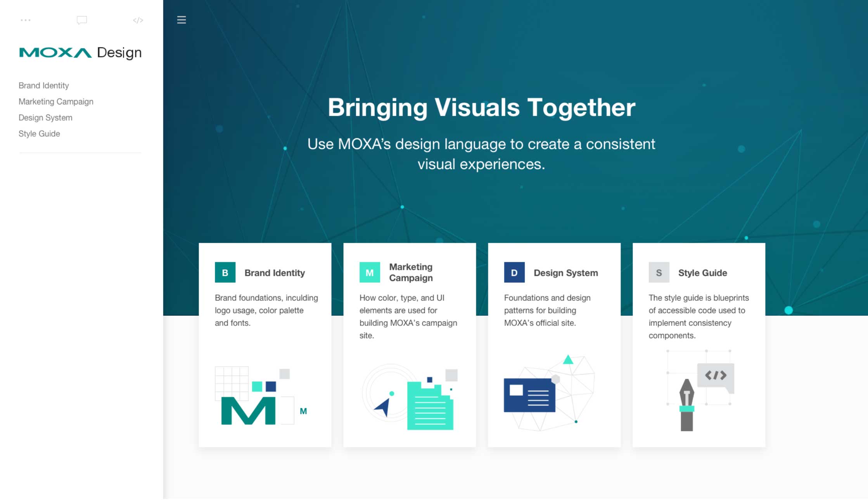The height and width of the screenshot is (502, 868).
Task: Open Brand Identity from the sidebar
Action: coord(43,85)
